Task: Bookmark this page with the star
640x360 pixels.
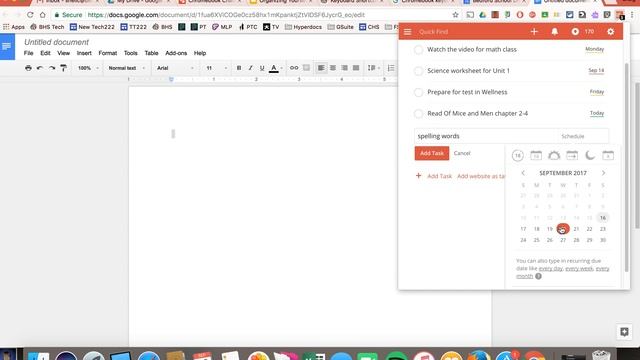Action: point(456,15)
